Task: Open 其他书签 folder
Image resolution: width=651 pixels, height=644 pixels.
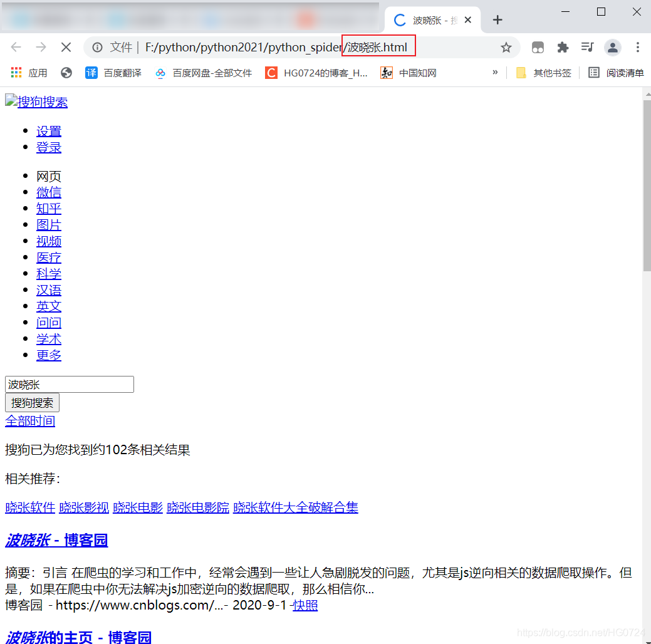Action: tap(543, 73)
